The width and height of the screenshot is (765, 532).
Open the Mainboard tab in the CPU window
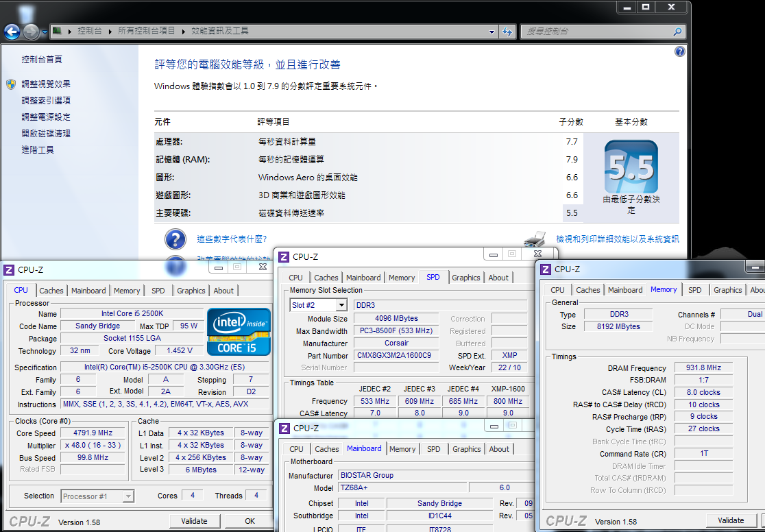88,291
